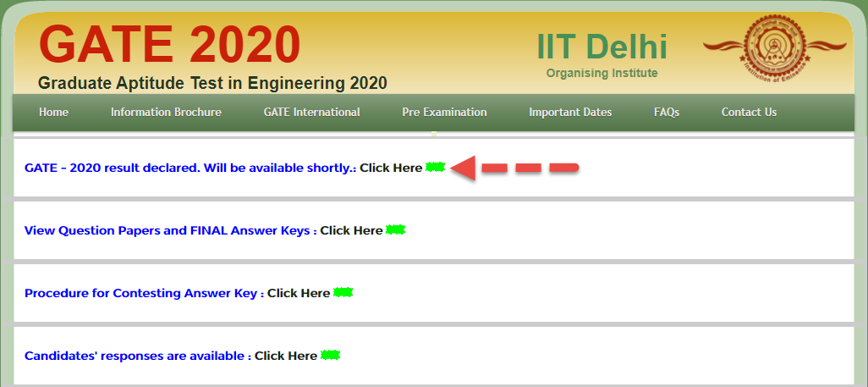This screenshot has width=868, height=387.
Task: Click the new badge next to Contesting Answer Key
Action: (343, 292)
